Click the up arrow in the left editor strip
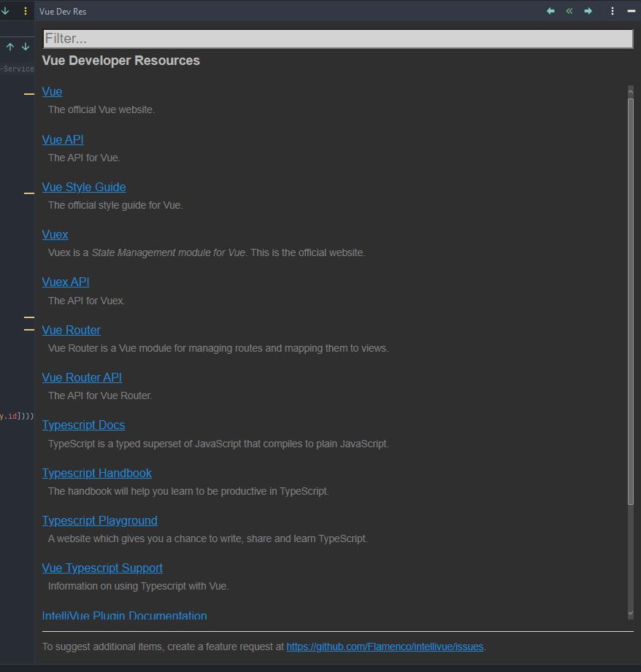 tap(10, 47)
